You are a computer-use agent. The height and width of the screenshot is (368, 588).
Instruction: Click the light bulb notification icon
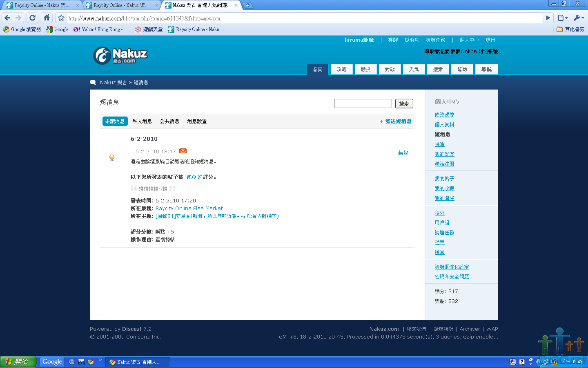pos(112,158)
